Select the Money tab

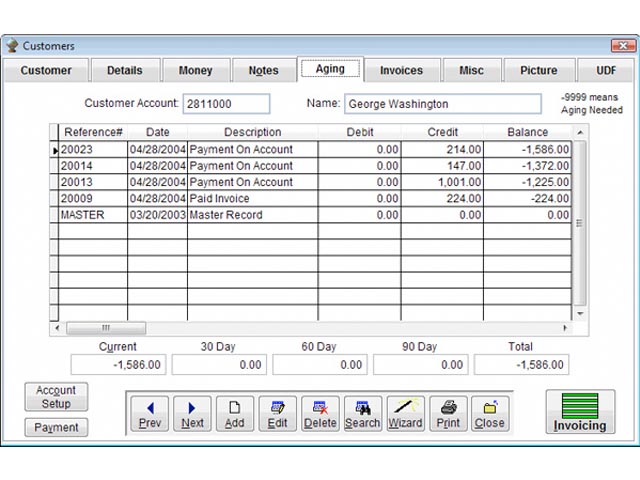click(x=196, y=70)
